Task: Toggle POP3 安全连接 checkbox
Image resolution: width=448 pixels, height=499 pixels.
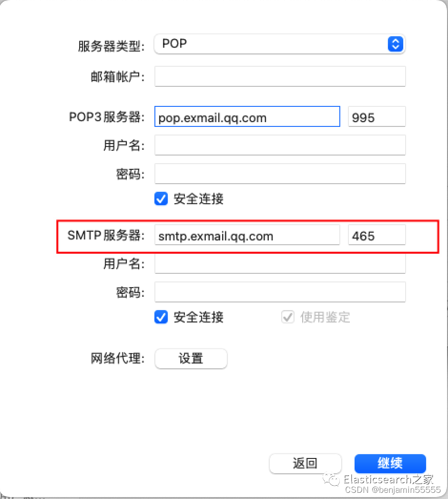Action: coord(161,199)
